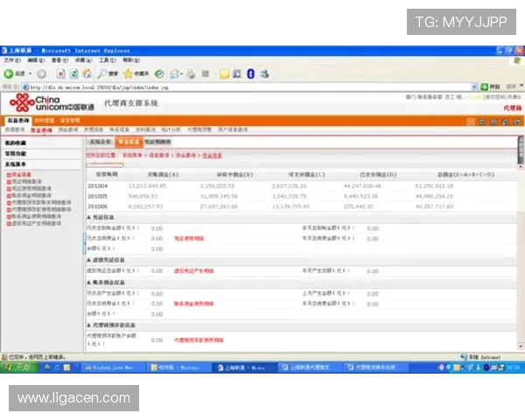Viewport: 525px width, 420px height.
Task: Switch to the 资料管理 top tab
Action: click(x=44, y=120)
